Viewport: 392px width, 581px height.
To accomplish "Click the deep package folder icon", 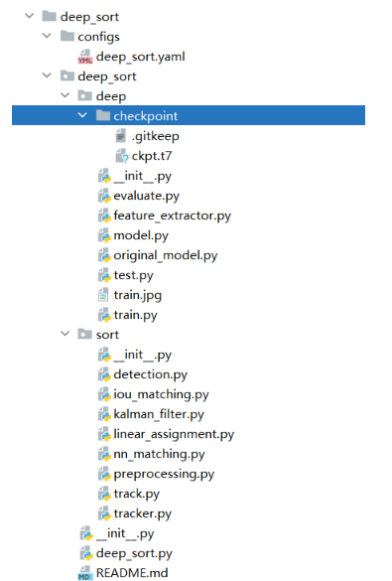I will coord(84,95).
